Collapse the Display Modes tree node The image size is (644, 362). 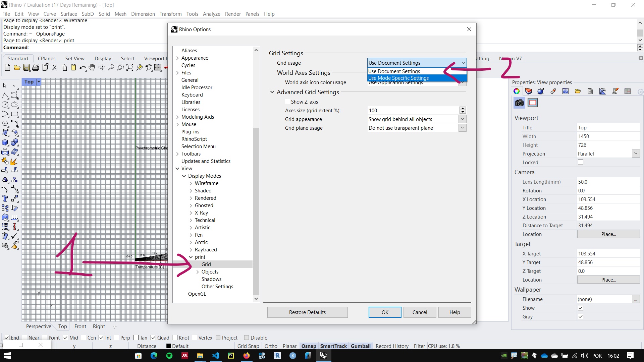pyautogui.click(x=184, y=176)
